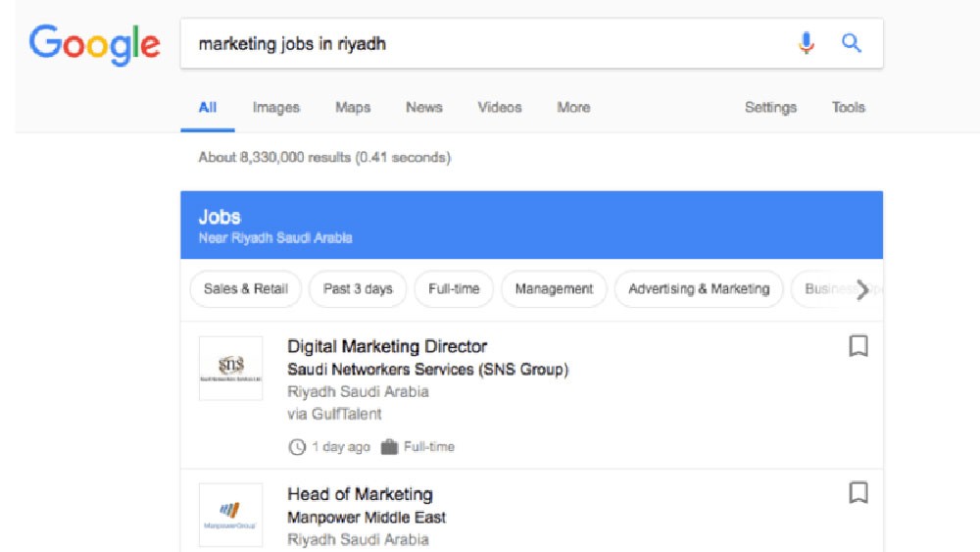Click the SNS Group company logo
The height and width of the screenshot is (552, 980).
click(x=230, y=369)
